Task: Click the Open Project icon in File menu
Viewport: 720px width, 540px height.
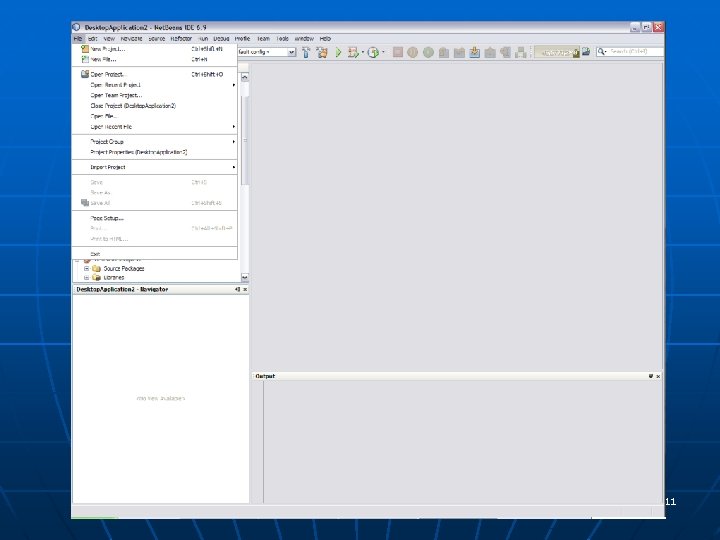Action: (x=84, y=74)
